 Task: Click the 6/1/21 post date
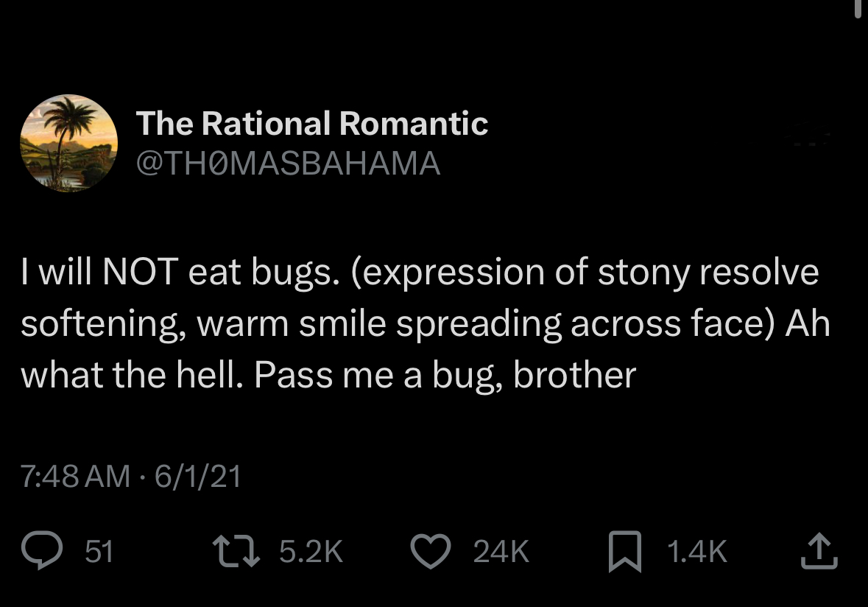[x=196, y=478]
